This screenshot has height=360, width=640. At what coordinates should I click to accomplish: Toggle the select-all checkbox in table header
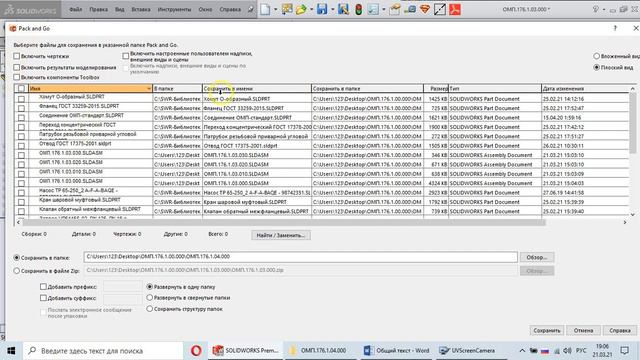21,89
